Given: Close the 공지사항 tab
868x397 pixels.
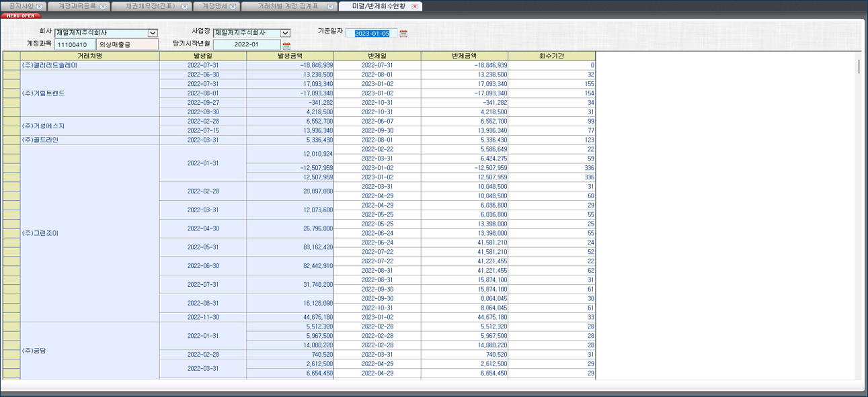Looking at the screenshot, I should point(39,7).
